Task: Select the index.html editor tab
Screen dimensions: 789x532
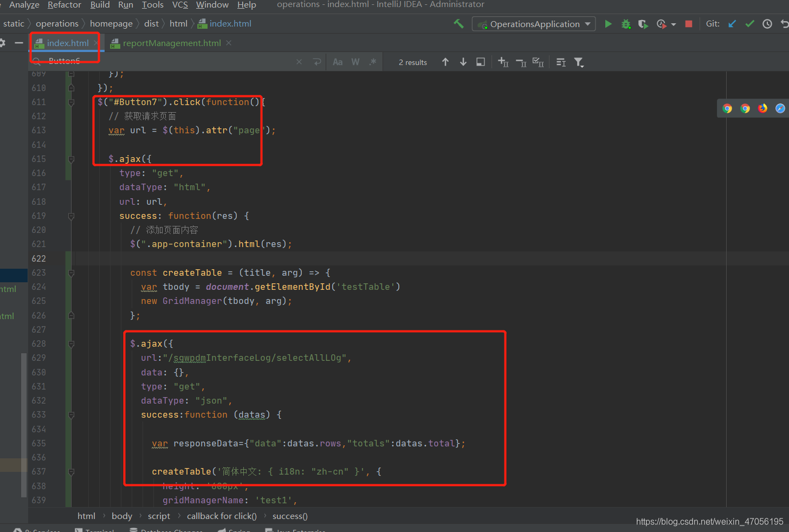Action: [x=67, y=43]
